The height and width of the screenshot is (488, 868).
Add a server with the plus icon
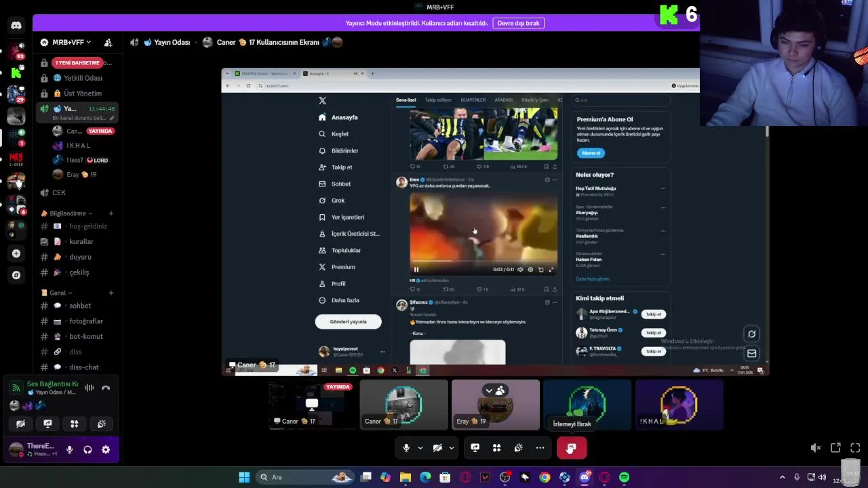tap(16, 253)
